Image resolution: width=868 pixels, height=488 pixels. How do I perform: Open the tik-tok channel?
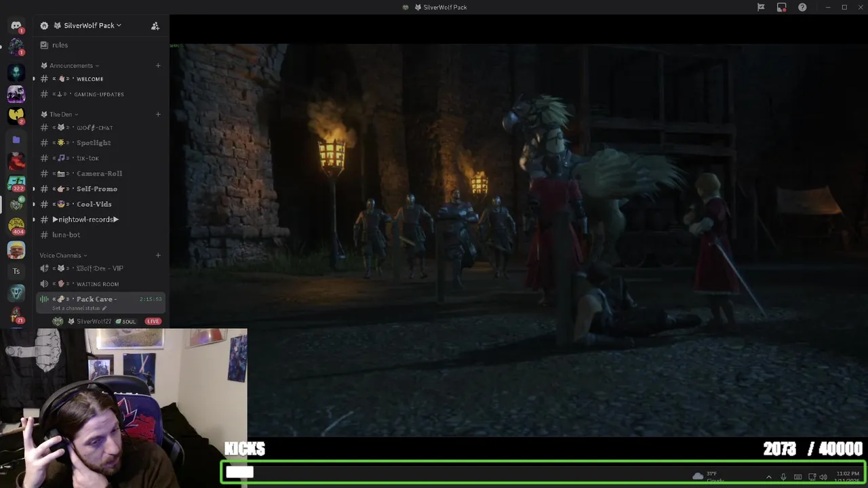click(x=100, y=158)
